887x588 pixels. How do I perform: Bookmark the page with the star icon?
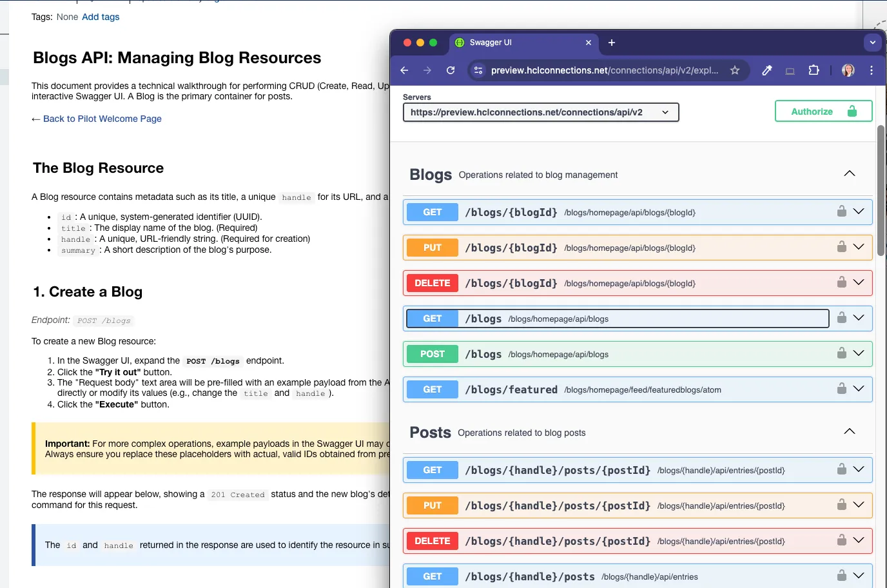735,70
